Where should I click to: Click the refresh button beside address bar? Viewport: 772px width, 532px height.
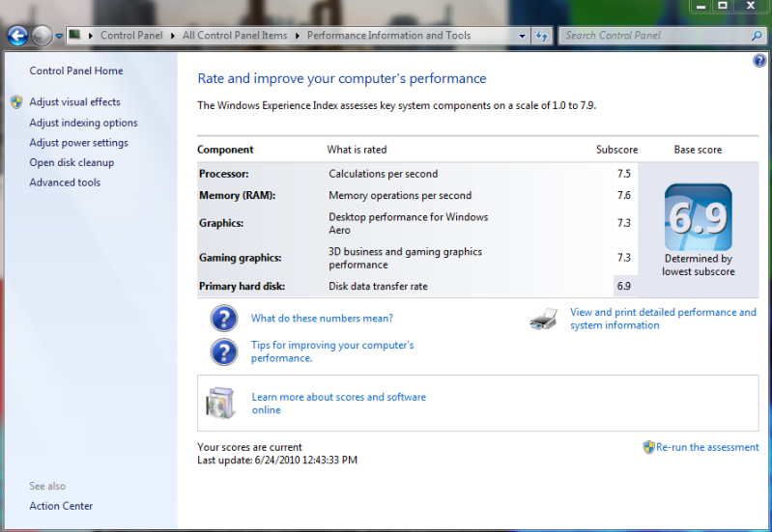click(542, 36)
